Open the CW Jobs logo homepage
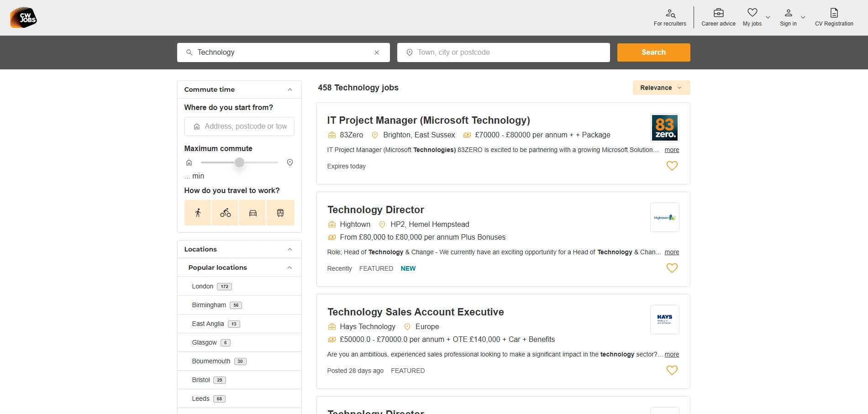 click(x=23, y=17)
